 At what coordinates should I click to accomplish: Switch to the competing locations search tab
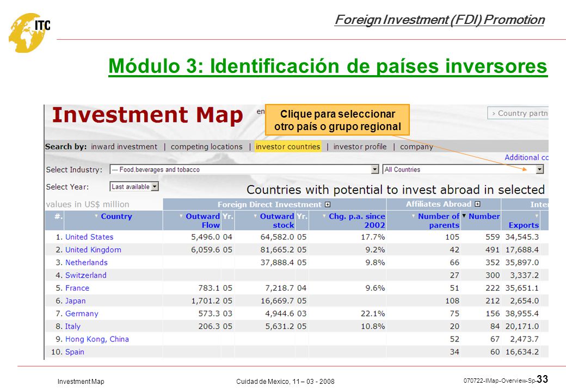[x=206, y=146]
